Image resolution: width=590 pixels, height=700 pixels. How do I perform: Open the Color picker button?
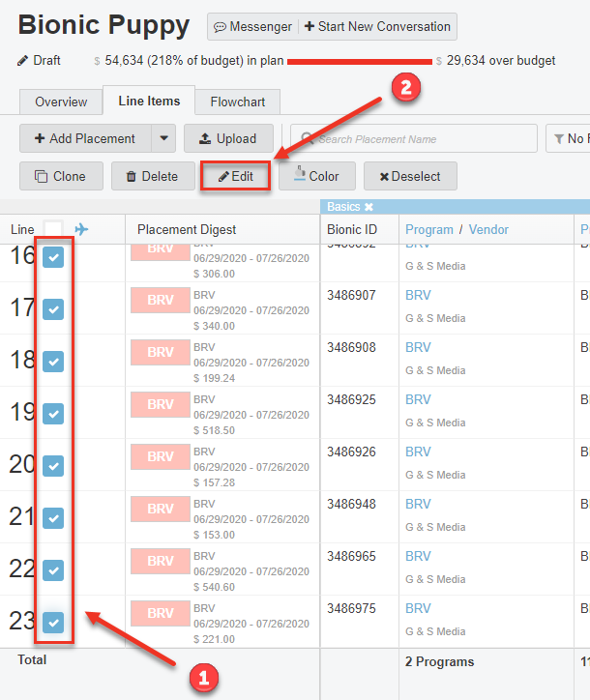click(317, 176)
